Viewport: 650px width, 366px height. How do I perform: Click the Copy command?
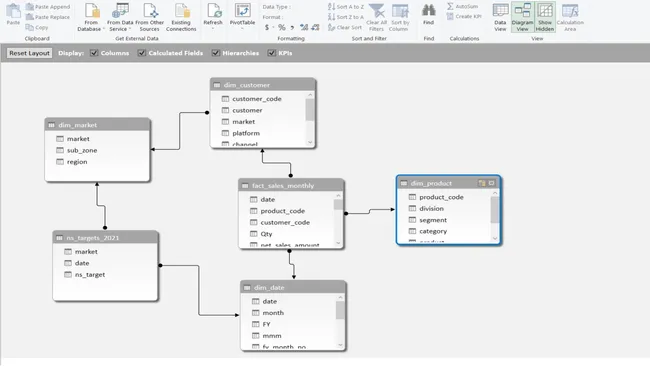[37, 27]
